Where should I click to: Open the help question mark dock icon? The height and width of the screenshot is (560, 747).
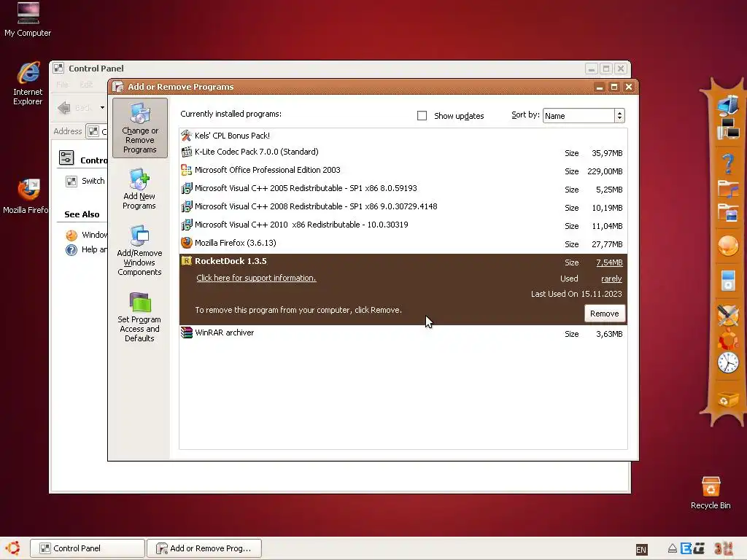click(x=728, y=164)
